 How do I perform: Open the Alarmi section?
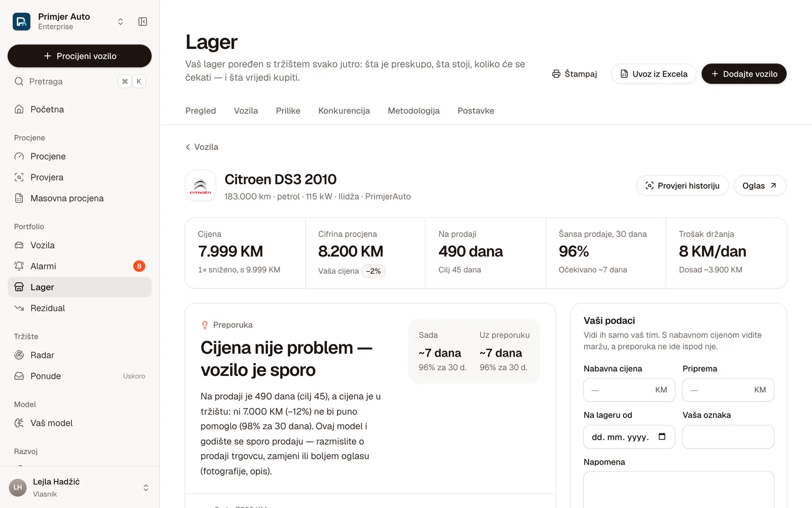point(80,266)
